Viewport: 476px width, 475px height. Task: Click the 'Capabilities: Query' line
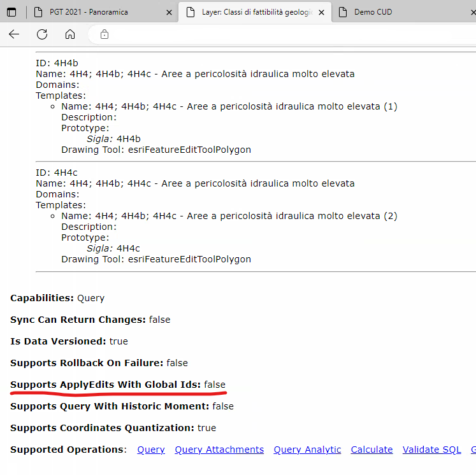click(x=57, y=298)
